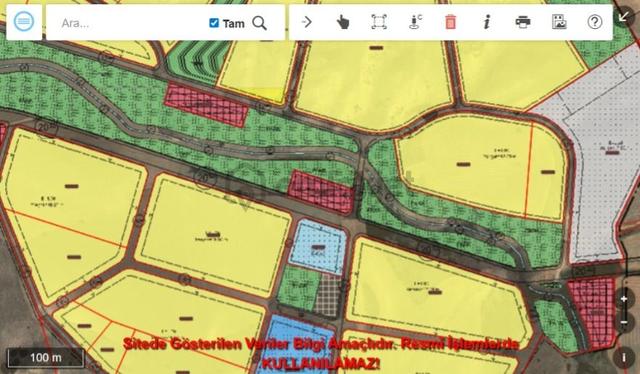Click the toolbar's right-arrow expand icon
The width and height of the screenshot is (640, 374).
click(x=307, y=22)
